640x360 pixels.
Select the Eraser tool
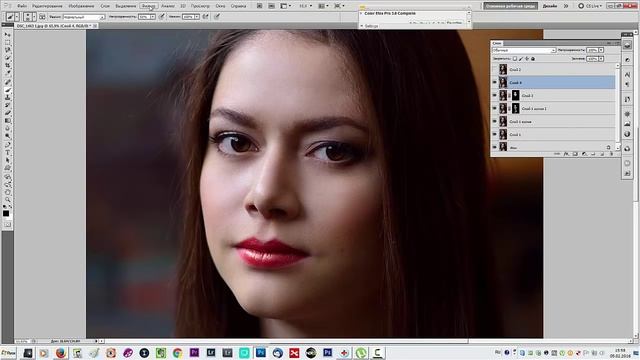pyautogui.click(x=7, y=113)
